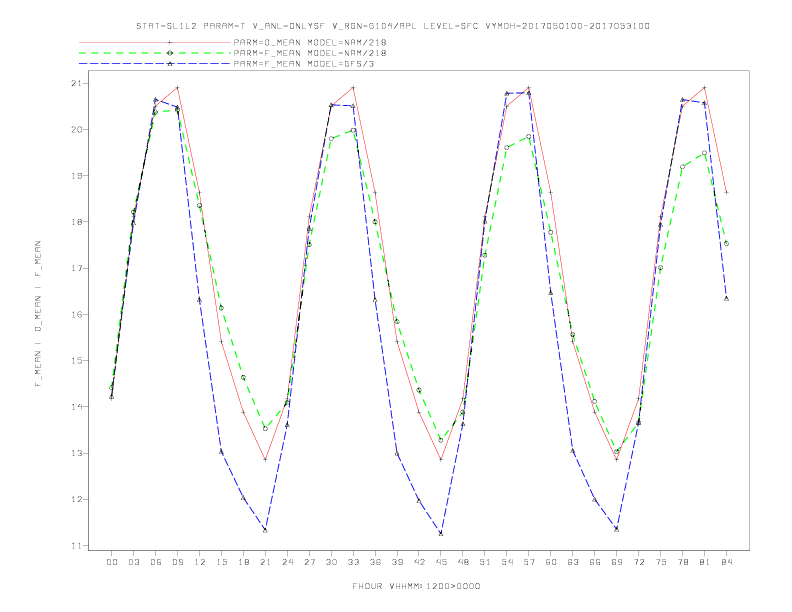Click the chart title starting with STAT=SL1L2
Screen dimensions: 792x612
tap(392, 26)
